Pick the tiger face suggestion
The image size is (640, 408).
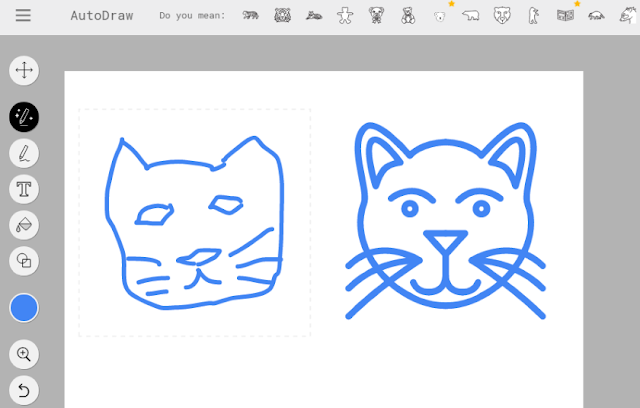(x=282, y=16)
